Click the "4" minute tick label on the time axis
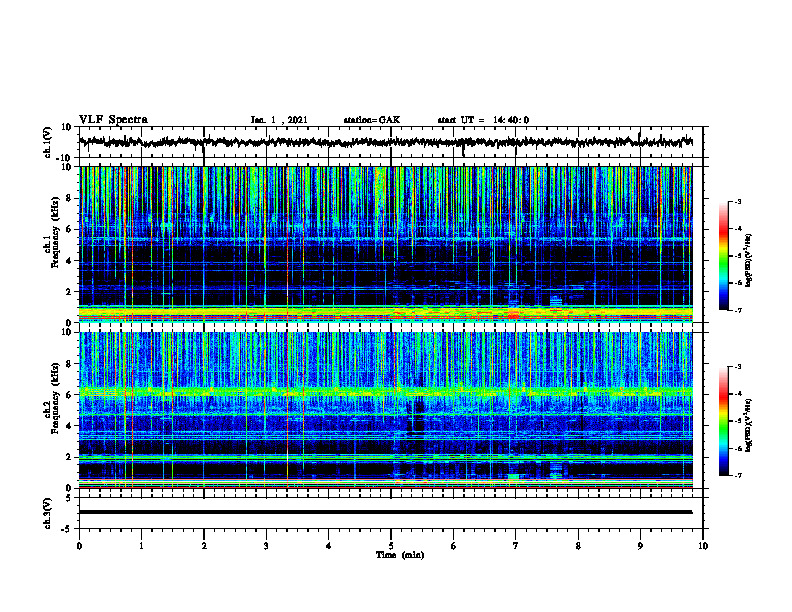 tap(329, 546)
